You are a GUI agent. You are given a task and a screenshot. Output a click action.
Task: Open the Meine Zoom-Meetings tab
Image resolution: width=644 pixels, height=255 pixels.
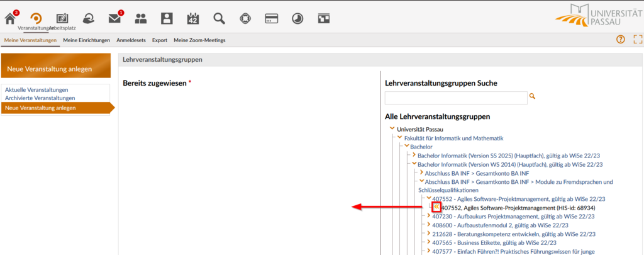(x=199, y=40)
